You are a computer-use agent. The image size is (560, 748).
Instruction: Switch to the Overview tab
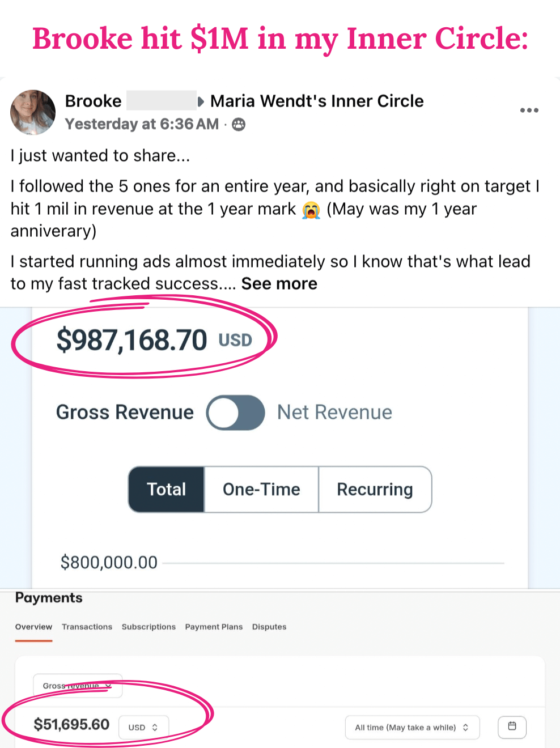33,627
